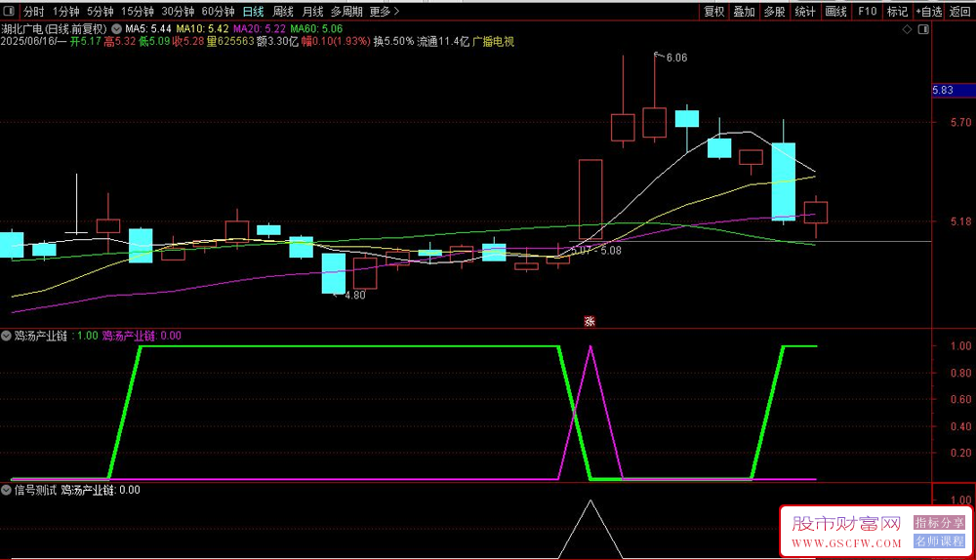Toggle the left sidebar panel icon

coord(9,11)
